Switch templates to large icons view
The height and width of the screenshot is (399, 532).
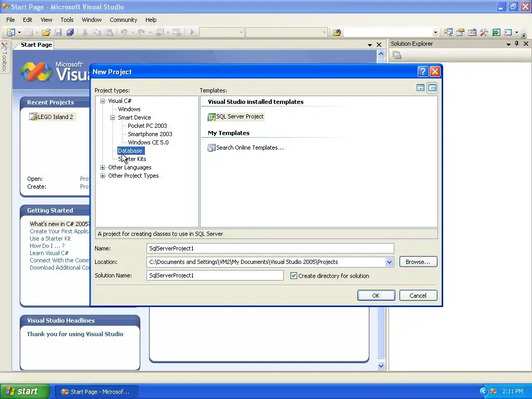tap(420, 88)
